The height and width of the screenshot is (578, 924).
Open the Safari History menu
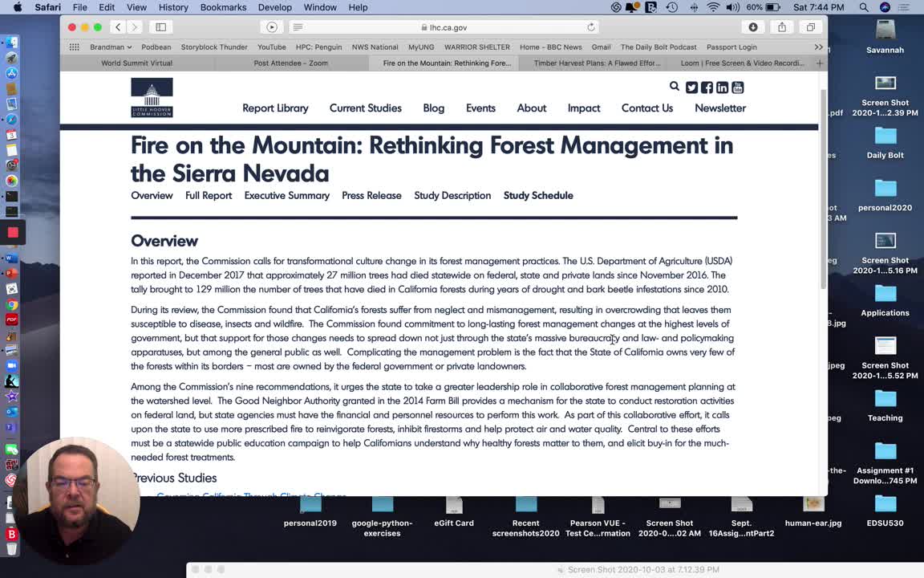(x=173, y=7)
